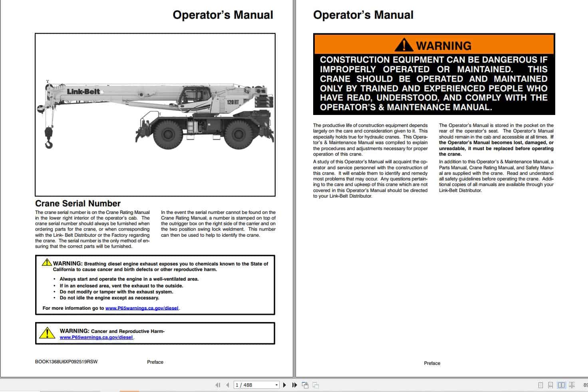This screenshot has width=588, height=392.
Task: Advance to the next page
Action: point(285,385)
